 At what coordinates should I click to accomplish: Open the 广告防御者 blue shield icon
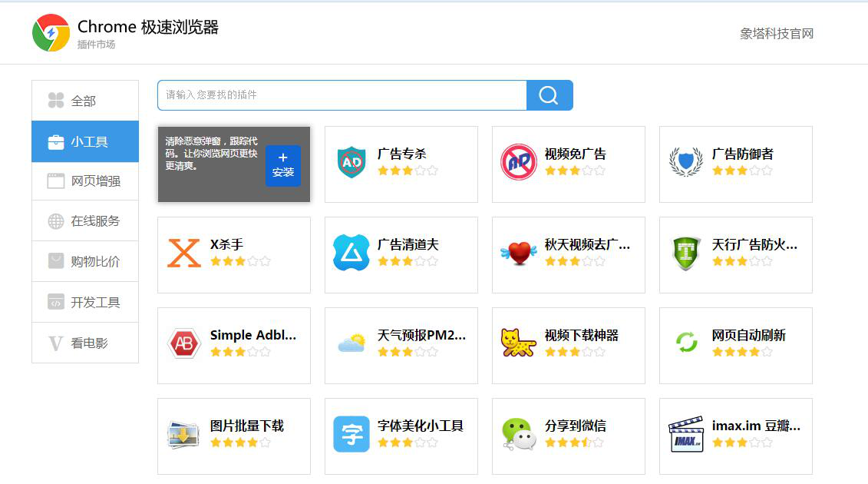[685, 162]
